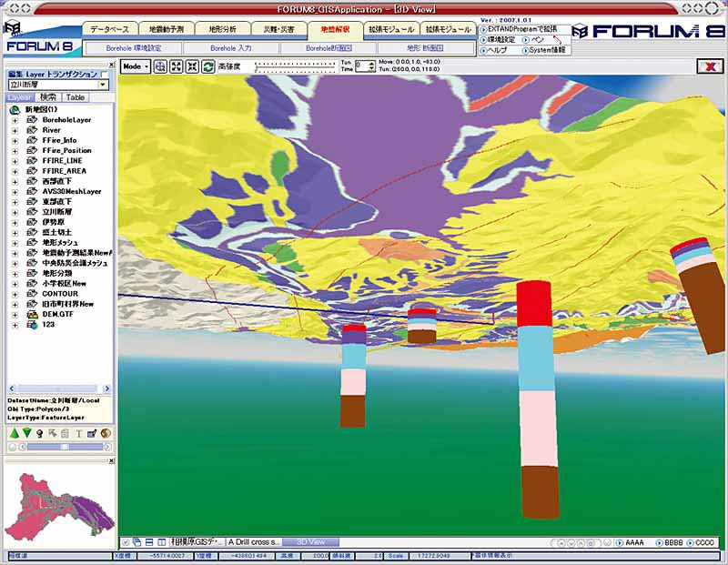Click the layer tree horizontal scrollbar
This screenshot has width=728, height=565.
pos(59,388)
